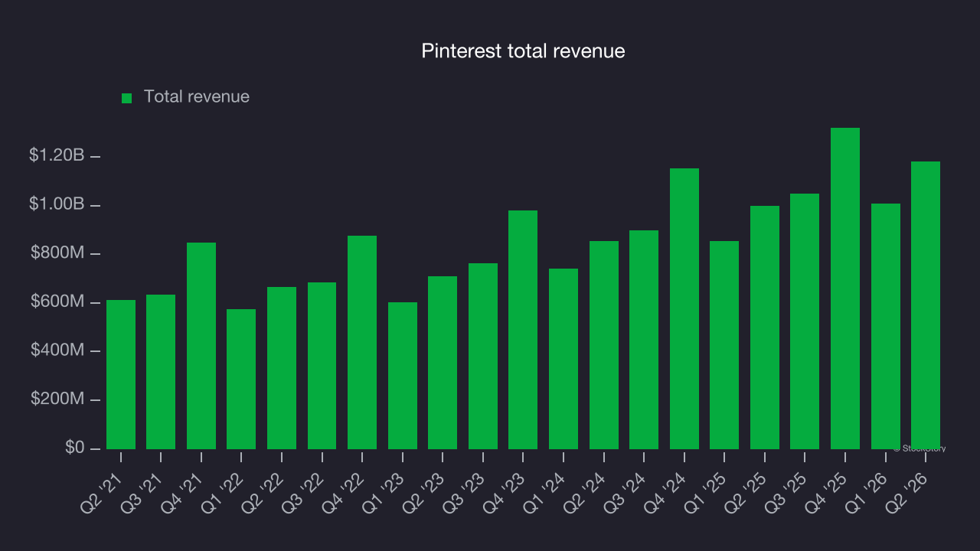
Task: Click the $200M y-axis label
Action: [57, 399]
